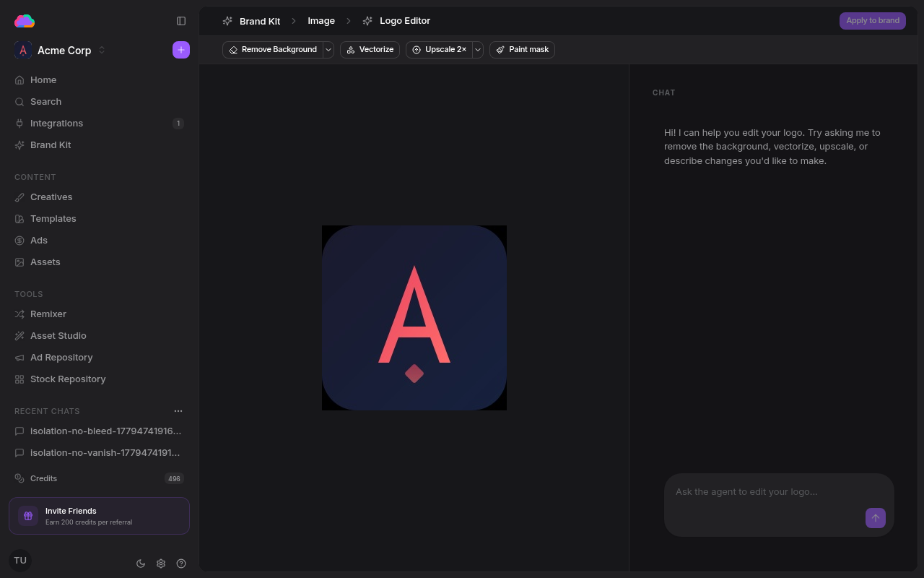The height and width of the screenshot is (578, 924).
Task: Click the Ad Repository megaphone icon
Action: (19, 357)
